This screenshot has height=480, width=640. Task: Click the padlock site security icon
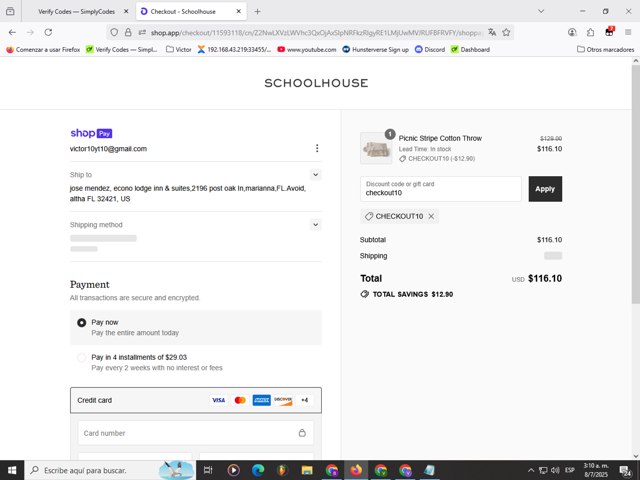click(128, 32)
